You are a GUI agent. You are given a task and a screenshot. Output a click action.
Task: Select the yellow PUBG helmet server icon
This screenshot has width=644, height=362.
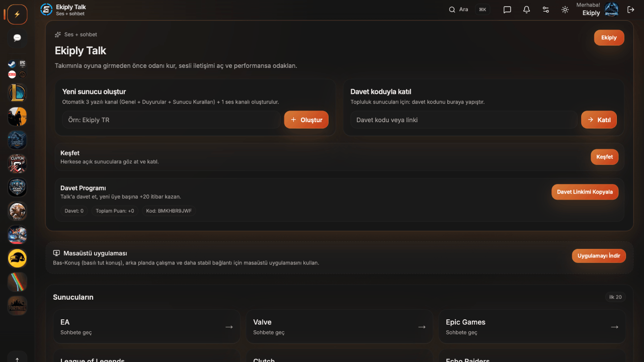point(17,258)
